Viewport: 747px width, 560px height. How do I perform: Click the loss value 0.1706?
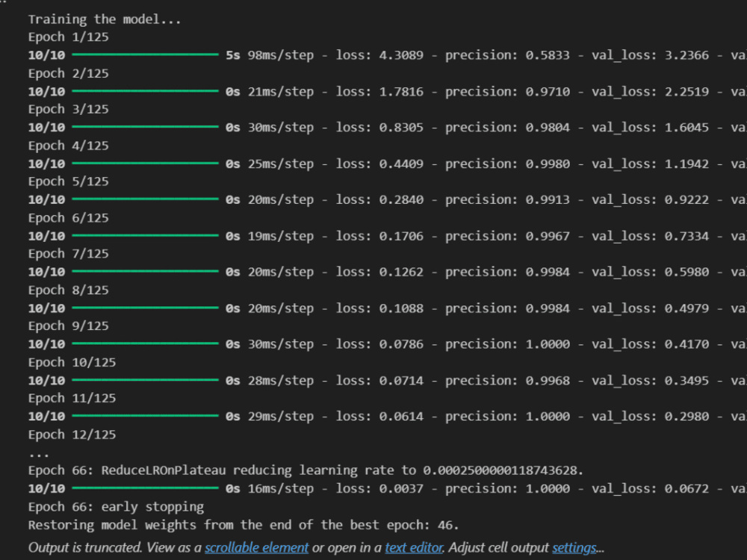(401, 236)
